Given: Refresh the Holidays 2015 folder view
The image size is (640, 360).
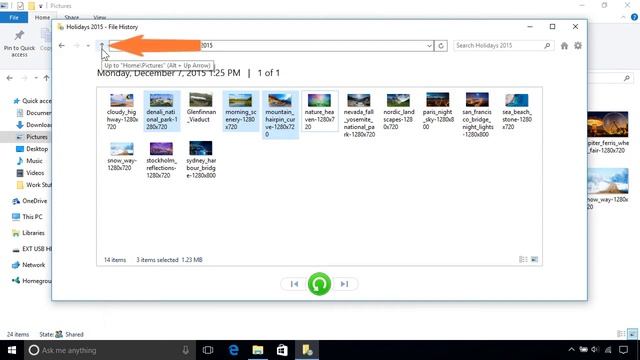Looking at the screenshot, I should 441,46.
